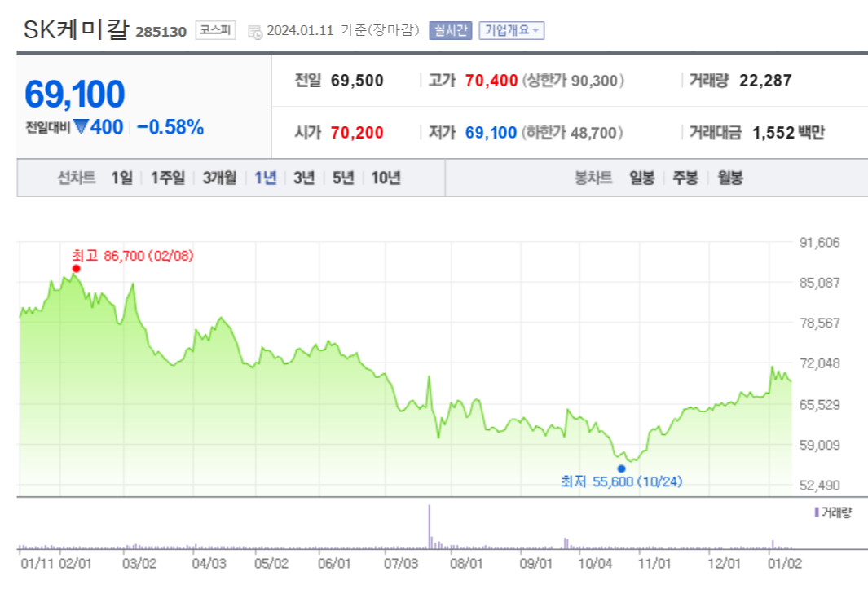This screenshot has height=598, width=868.
Task: Click the 봉차트 label
Action: [x=593, y=178]
